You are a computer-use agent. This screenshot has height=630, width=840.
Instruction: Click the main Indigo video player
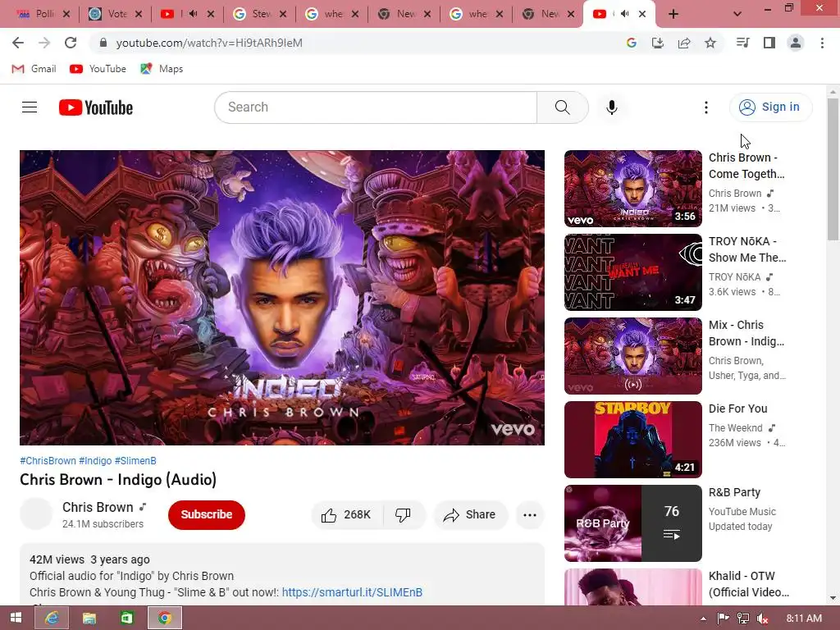(x=282, y=297)
